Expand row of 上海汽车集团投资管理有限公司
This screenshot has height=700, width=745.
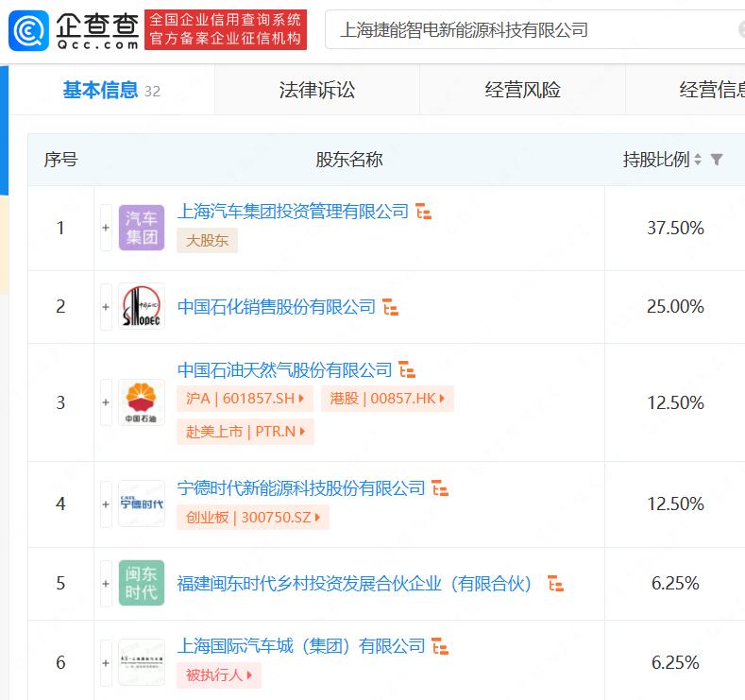[106, 228]
